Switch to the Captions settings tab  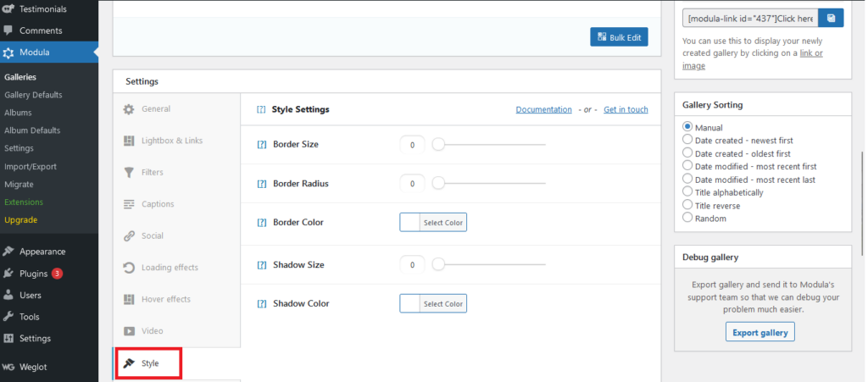[x=157, y=204]
